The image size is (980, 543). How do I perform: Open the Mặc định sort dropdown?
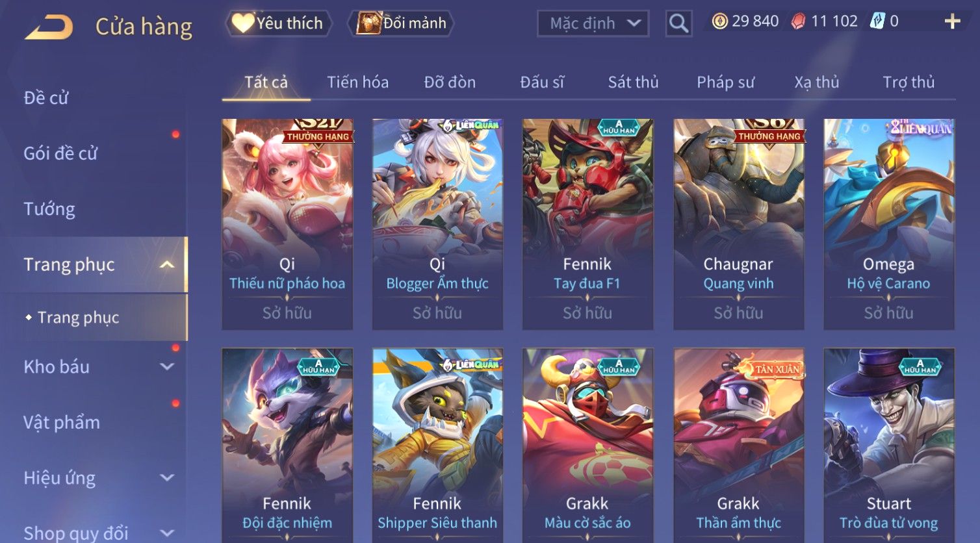point(593,24)
